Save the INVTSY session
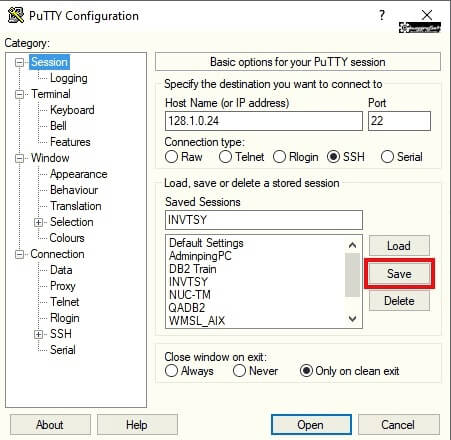451x440 pixels. 399,274
